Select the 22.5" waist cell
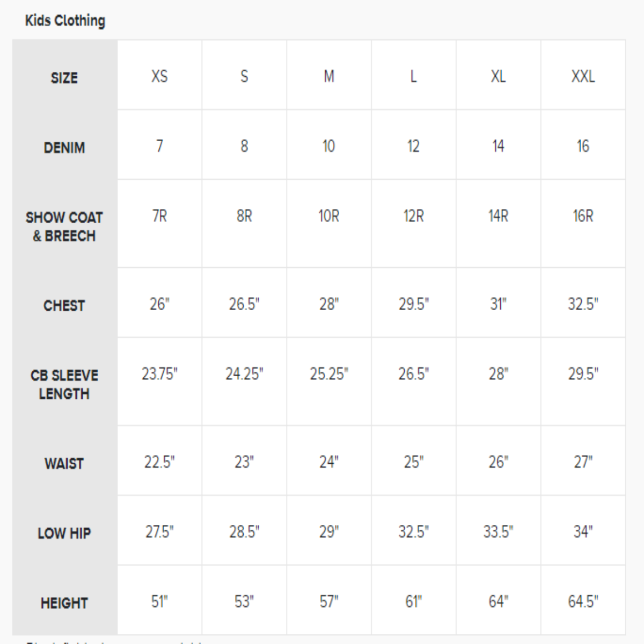Image resolution: width=644 pixels, height=644 pixels. click(x=159, y=462)
